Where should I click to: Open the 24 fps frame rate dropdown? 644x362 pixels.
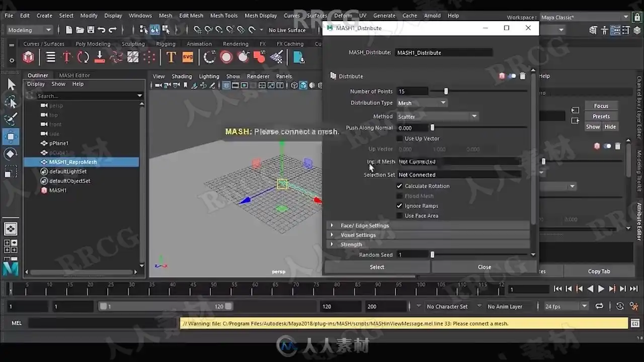[566, 306]
